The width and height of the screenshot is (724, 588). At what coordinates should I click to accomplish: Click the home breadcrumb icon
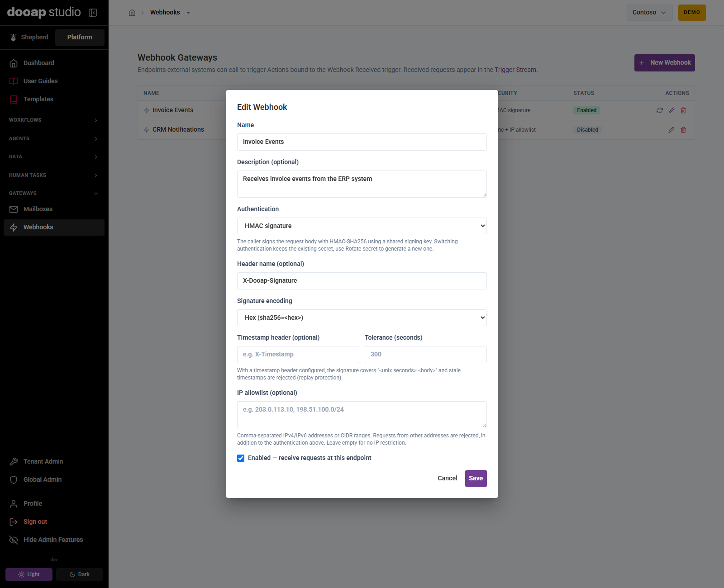tap(132, 13)
